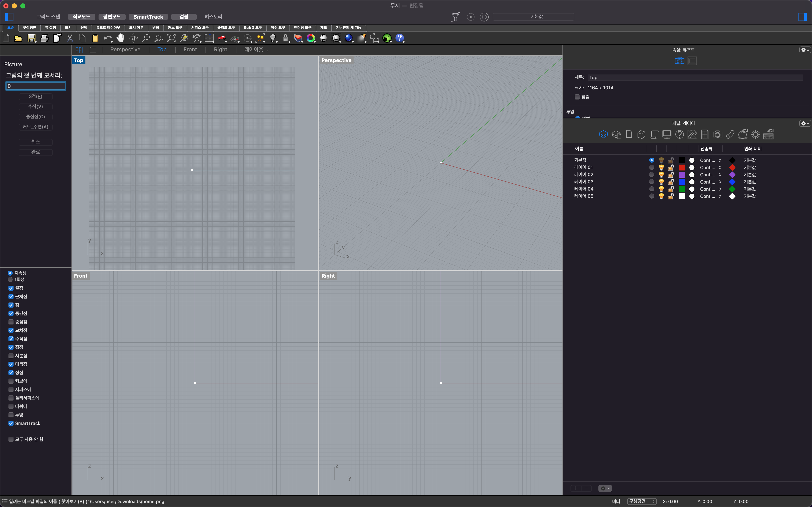
Task: Open file with folder icon
Action: (18, 38)
